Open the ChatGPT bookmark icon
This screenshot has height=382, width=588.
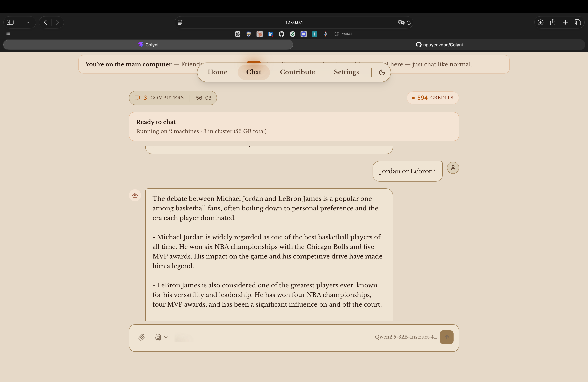coord(237,34)
